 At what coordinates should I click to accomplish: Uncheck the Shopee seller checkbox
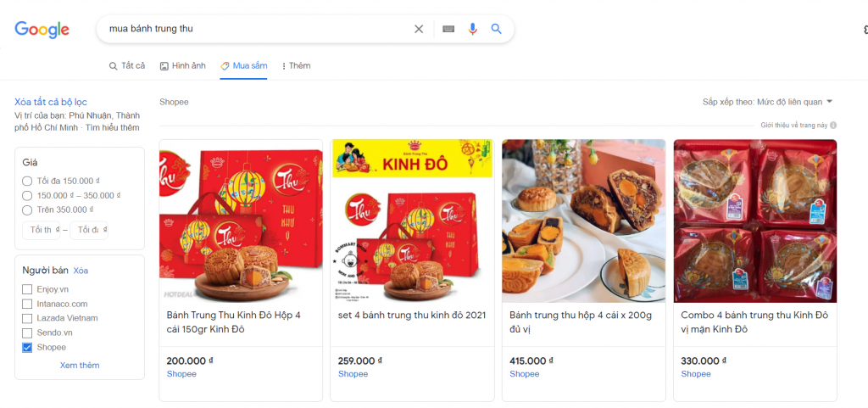(x=26, y=348)
